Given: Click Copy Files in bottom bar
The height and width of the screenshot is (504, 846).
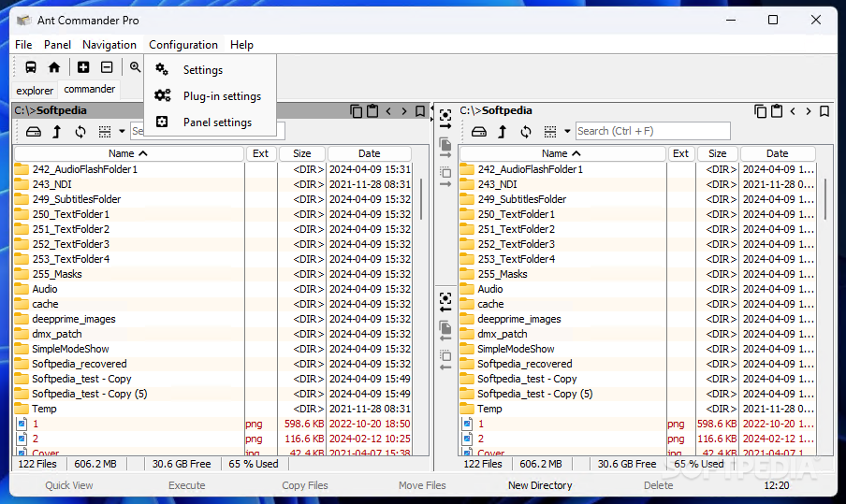Looking at the screenshot, I should (x=305, y=485).
